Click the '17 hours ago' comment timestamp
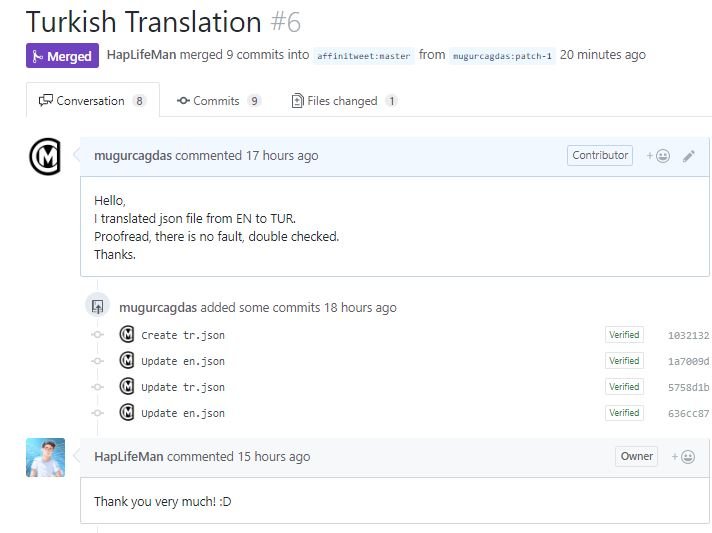Screen dimensions: 712x533 click(282, 156)
